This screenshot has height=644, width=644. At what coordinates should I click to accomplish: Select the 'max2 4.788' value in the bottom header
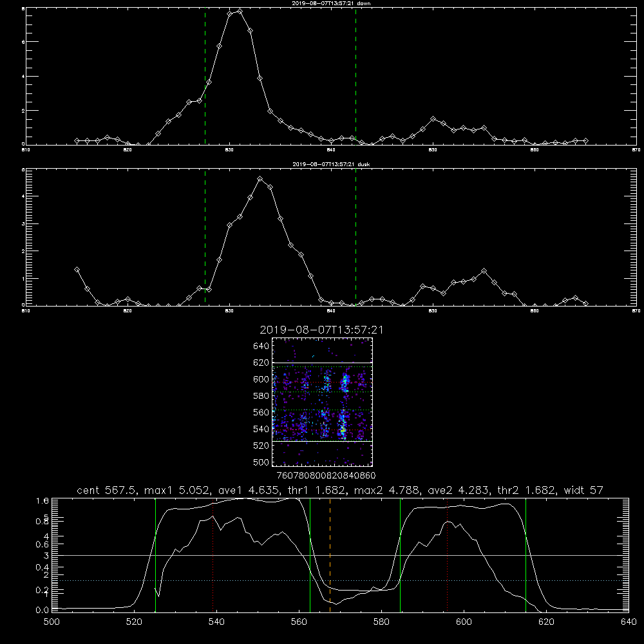tap(387, 490)
